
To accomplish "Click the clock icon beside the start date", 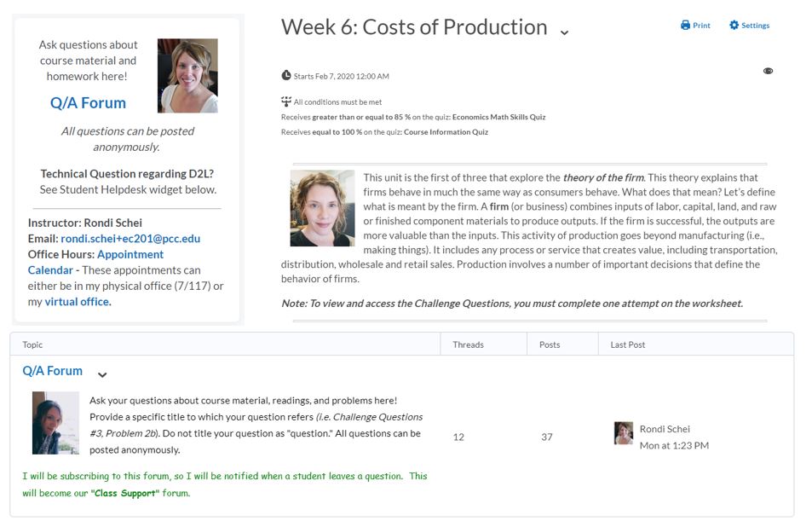I will click(285, 76).
